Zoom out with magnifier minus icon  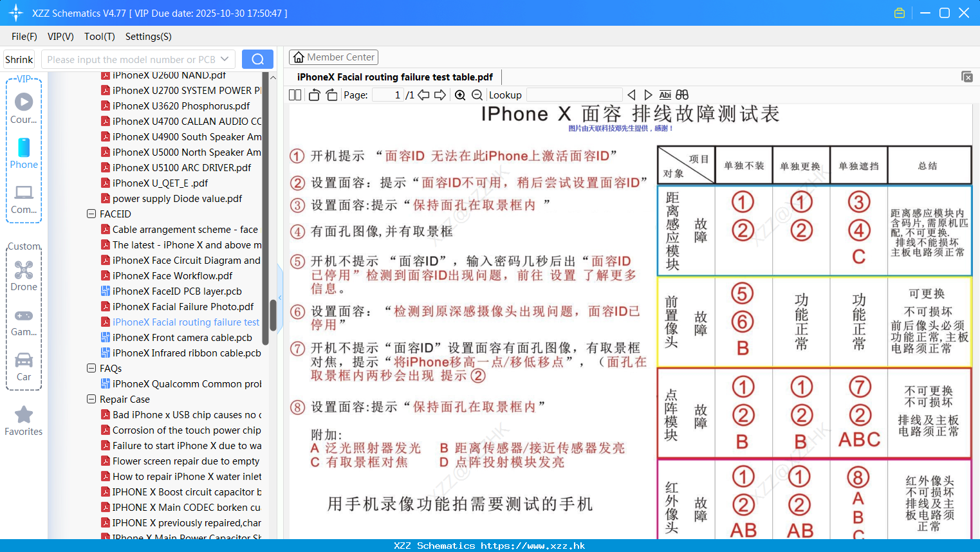point(477,95)
